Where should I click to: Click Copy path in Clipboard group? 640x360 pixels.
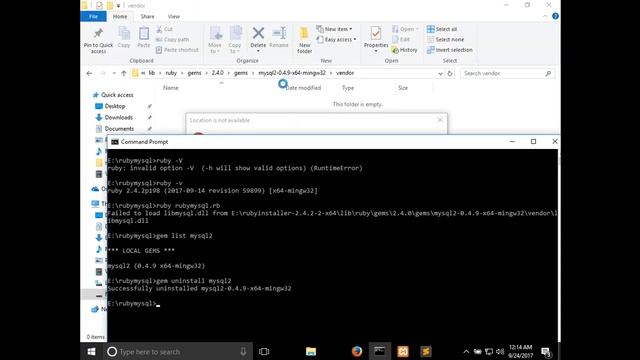(x=172, y=40)
